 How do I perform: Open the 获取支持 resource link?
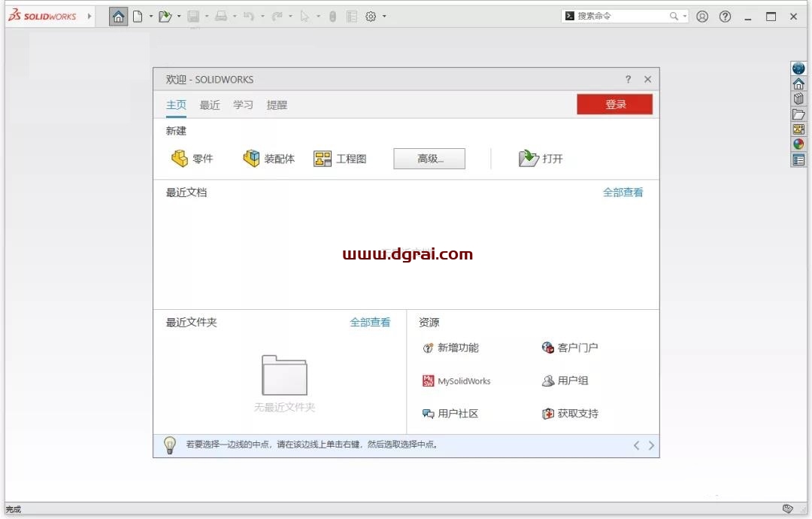click(570, 414)
